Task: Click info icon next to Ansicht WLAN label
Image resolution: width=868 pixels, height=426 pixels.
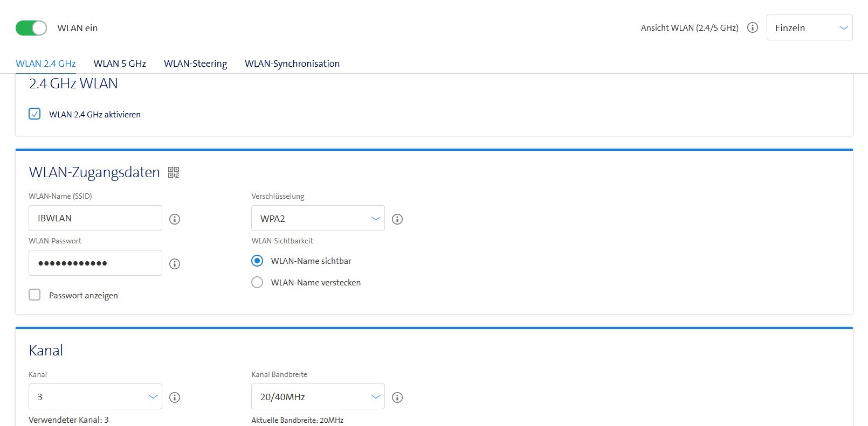Action: 753,27
